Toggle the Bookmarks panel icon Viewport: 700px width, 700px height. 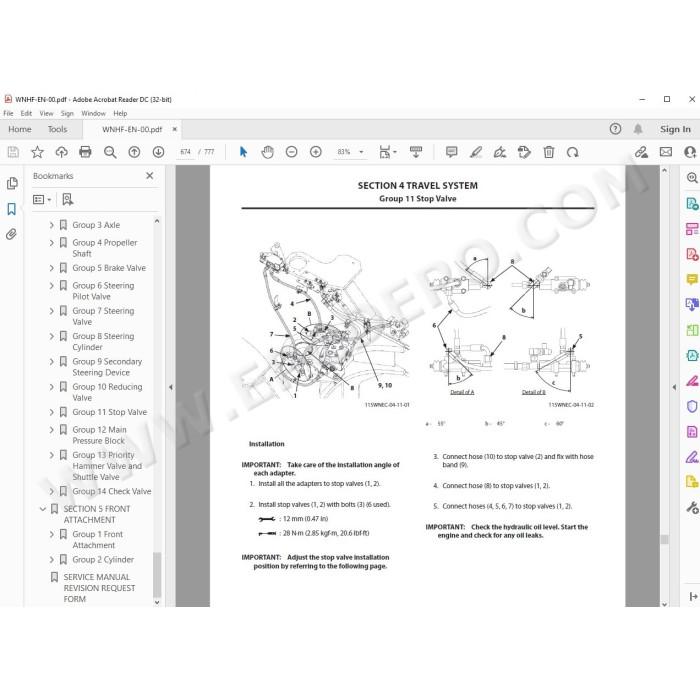(12, 209)
